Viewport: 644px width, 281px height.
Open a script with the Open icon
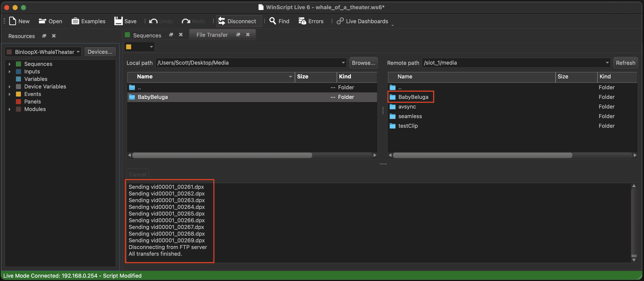pos(42,21)
